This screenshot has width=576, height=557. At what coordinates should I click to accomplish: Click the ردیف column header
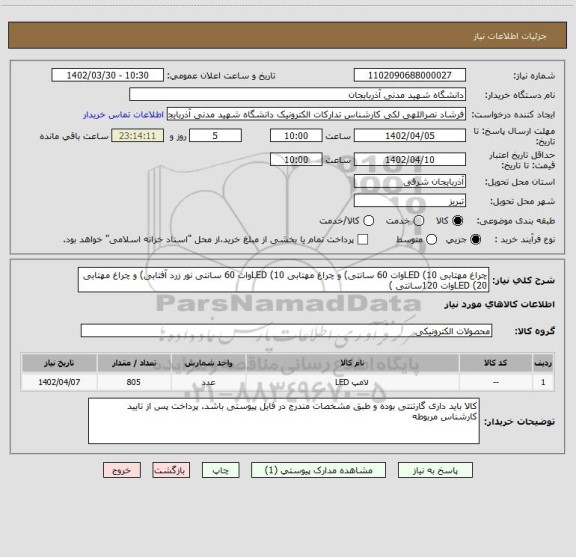(543, 363)
